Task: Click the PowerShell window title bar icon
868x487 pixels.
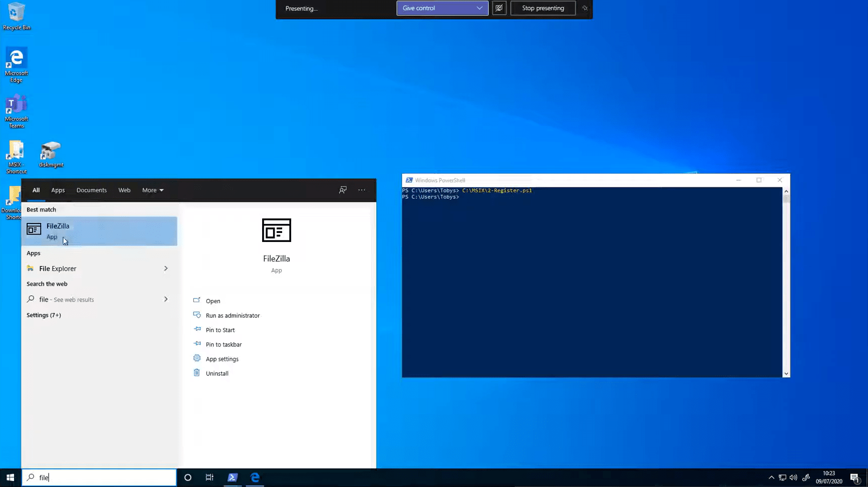Action: [x=409, y=180]
